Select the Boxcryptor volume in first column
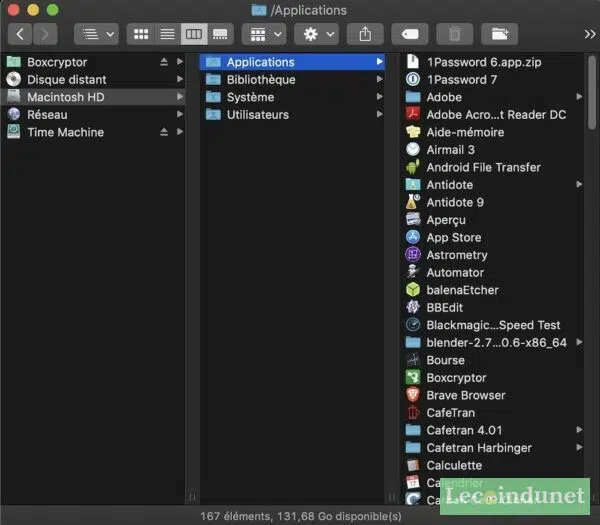The width and height of the screenshot is (600, 525). pyautogui.click(x=93, y=62)
